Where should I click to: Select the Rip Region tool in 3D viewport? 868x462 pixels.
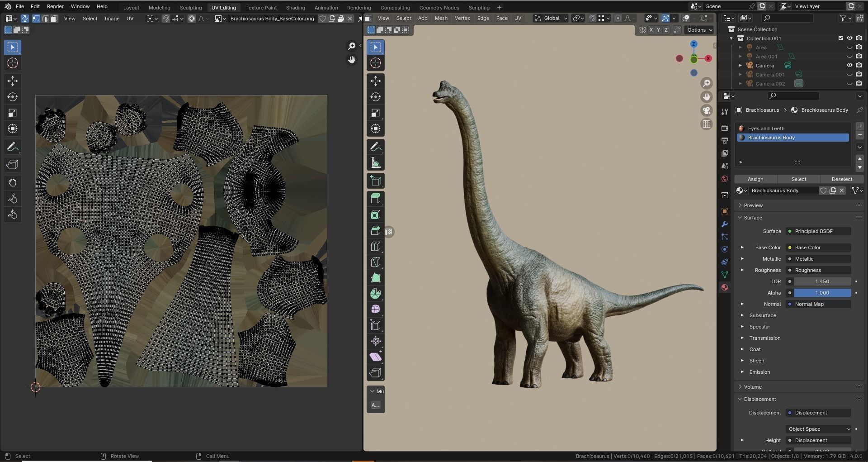click(376, 372)
